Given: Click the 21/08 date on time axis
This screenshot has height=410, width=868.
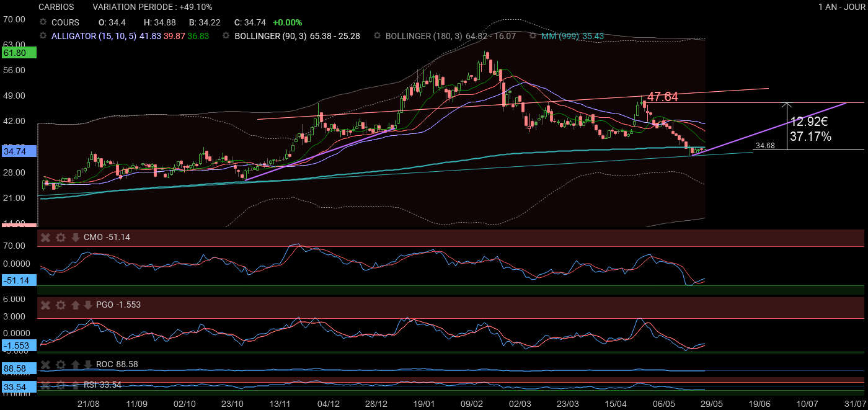Looking at the screenshot, I should click(87, 403).
